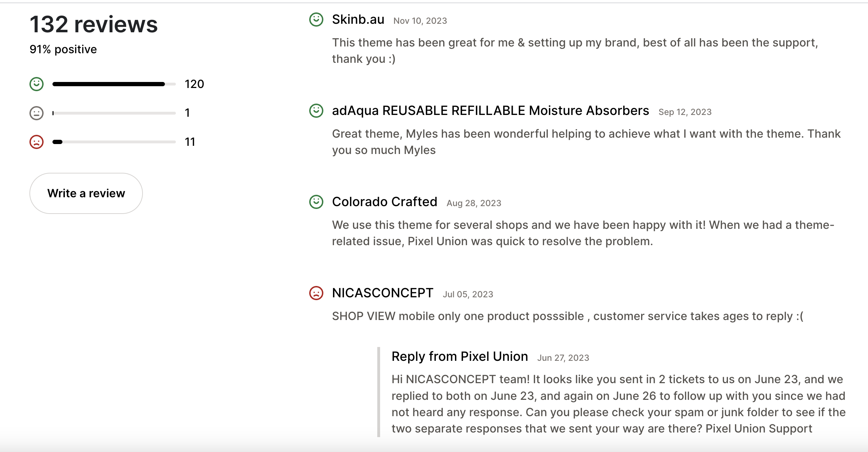Screen dimensions: 868x452
Task: Click the smiley icon beside Skinb.au review
Action: (x=316, y=20)
